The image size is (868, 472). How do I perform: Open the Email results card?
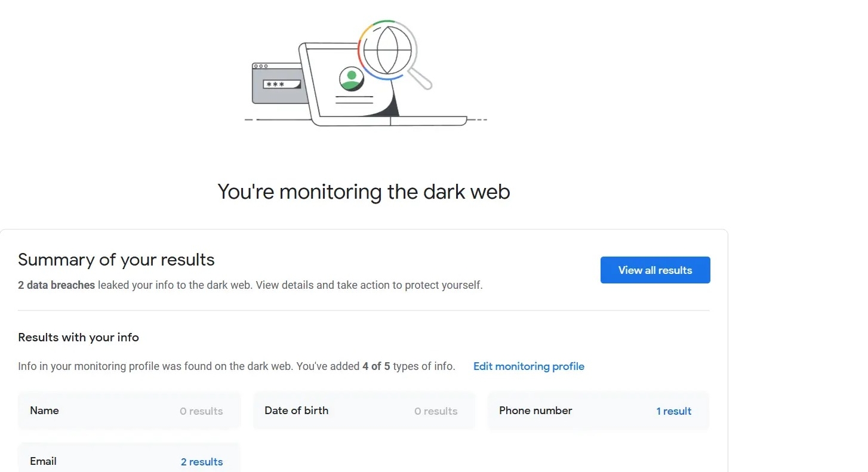[129, 459]
